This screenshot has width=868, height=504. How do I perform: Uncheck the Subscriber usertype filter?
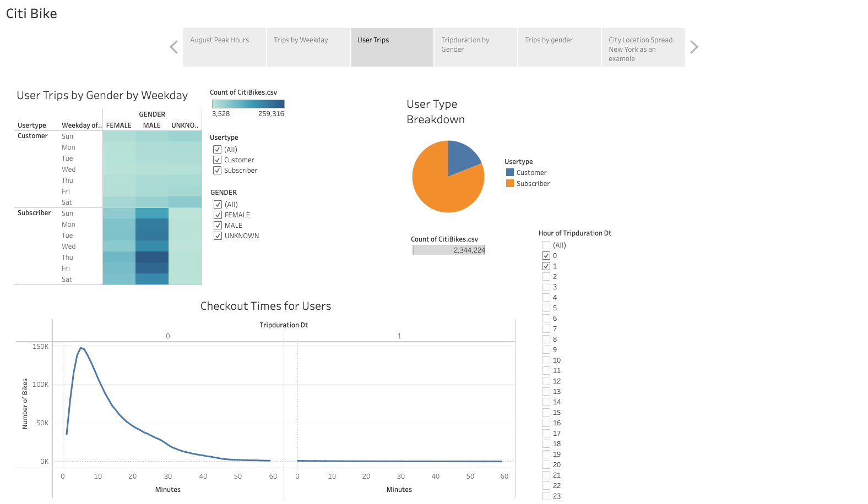[218, 171]
